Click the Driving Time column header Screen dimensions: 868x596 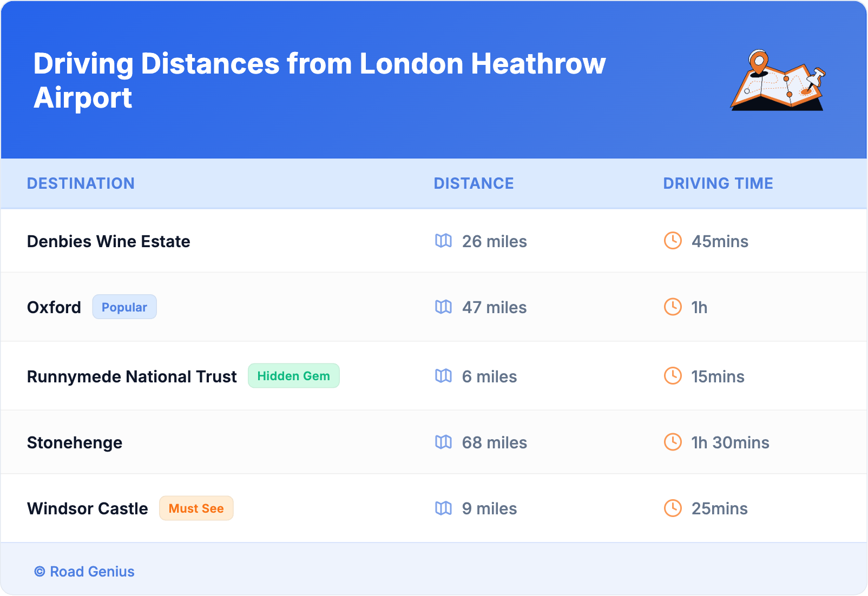718,183
